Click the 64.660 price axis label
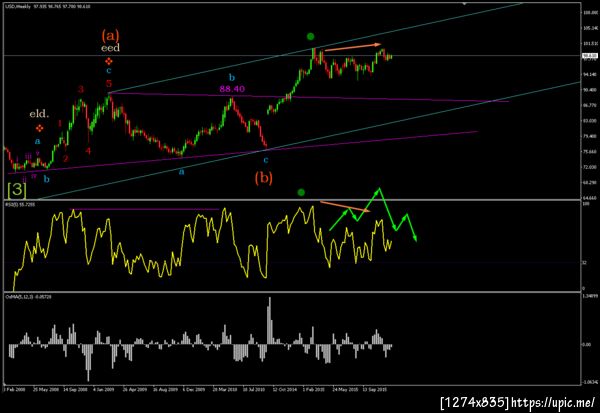600x413 pixels. [x=590, y=198]
